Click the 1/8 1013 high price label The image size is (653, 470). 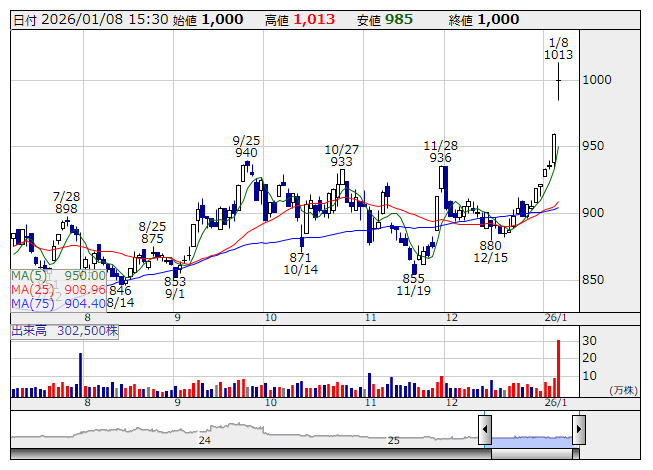tap(558, 49)
